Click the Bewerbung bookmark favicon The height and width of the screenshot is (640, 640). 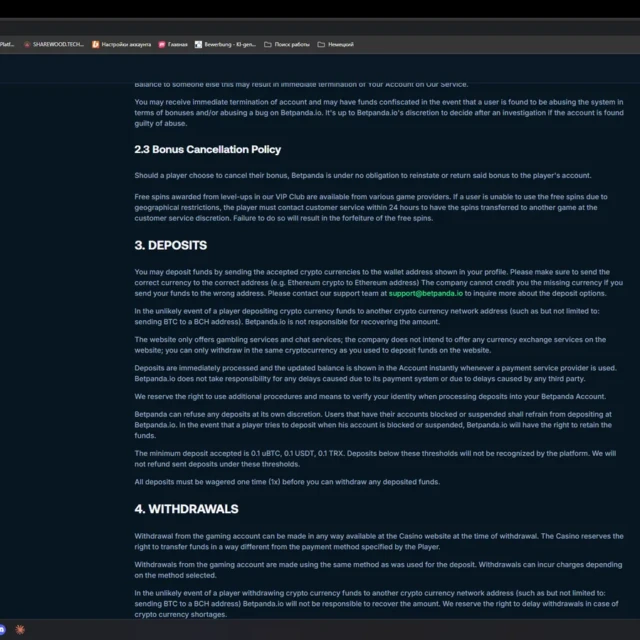198,44
